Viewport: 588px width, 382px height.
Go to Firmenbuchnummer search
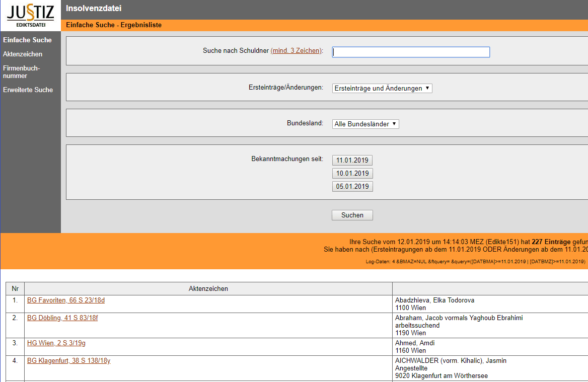(x=21, y=72)
